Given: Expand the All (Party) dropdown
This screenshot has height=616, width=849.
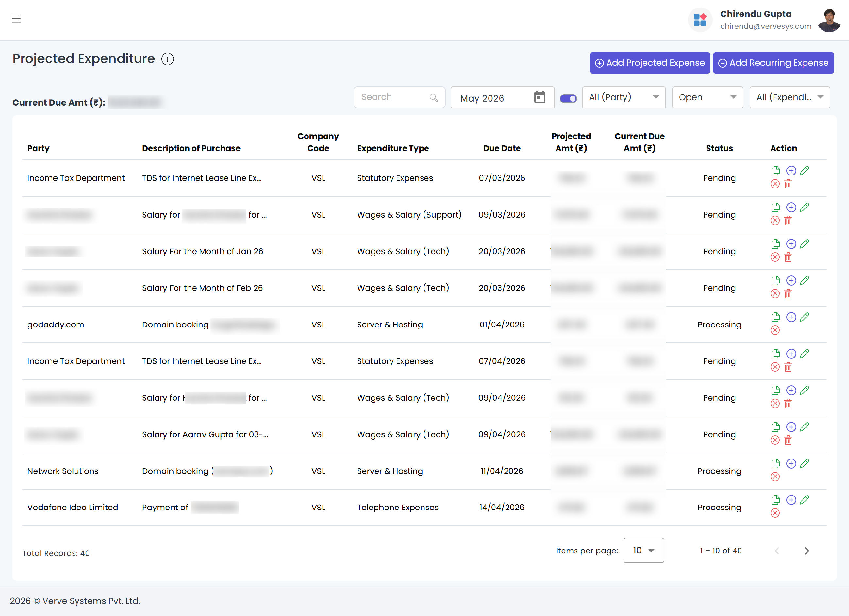Looking at the screenshot, I should [624, 97].
